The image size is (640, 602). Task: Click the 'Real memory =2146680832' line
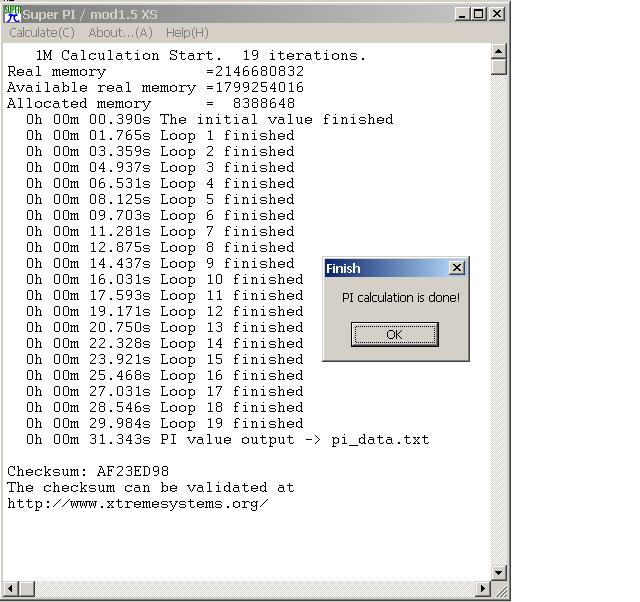tap(156, 71)
